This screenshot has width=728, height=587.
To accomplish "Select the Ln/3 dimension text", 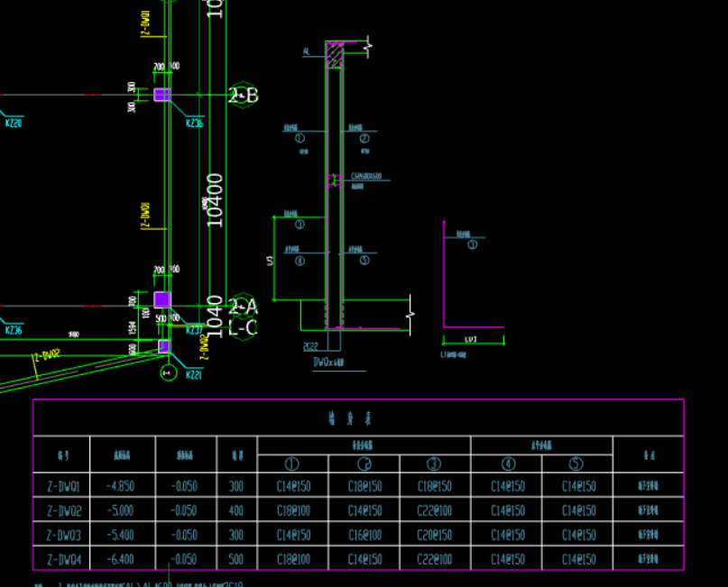I will [471, 340].
